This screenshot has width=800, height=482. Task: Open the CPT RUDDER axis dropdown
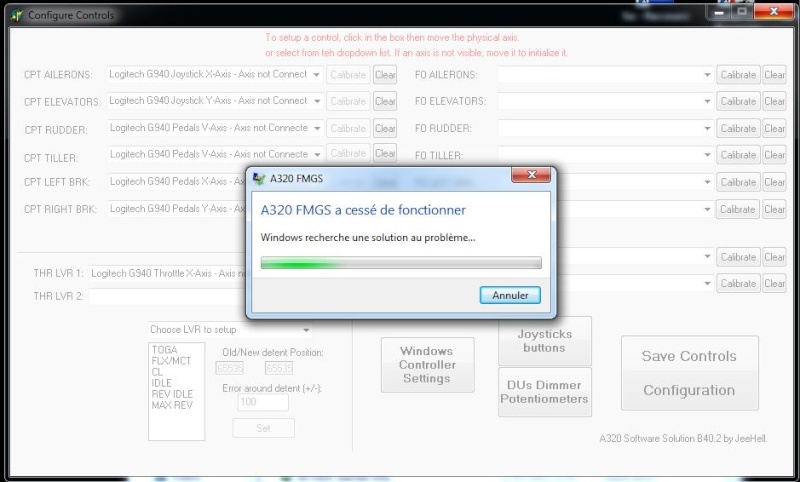(x=214, y=128)
